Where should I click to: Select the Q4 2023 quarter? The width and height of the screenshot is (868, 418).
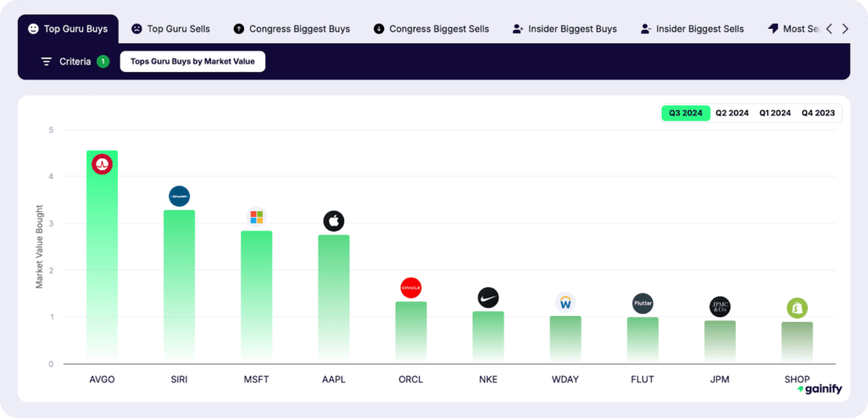click(818, 113)
